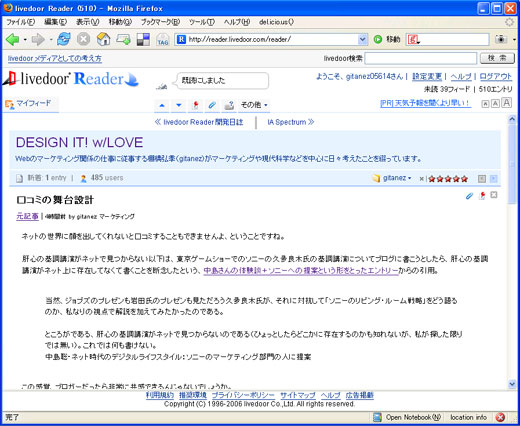Open the ファイル(F) menu
Screen dimensions: 520x426
click(20, 22)
